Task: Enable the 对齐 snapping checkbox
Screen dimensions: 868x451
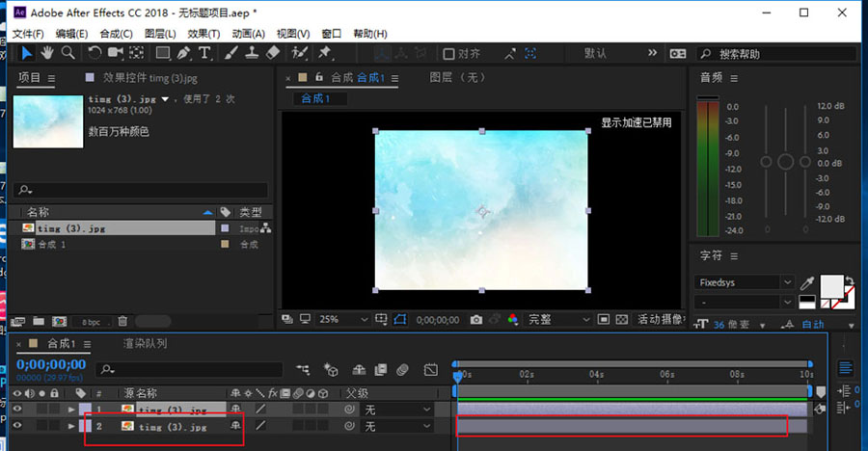Action: 448,54
